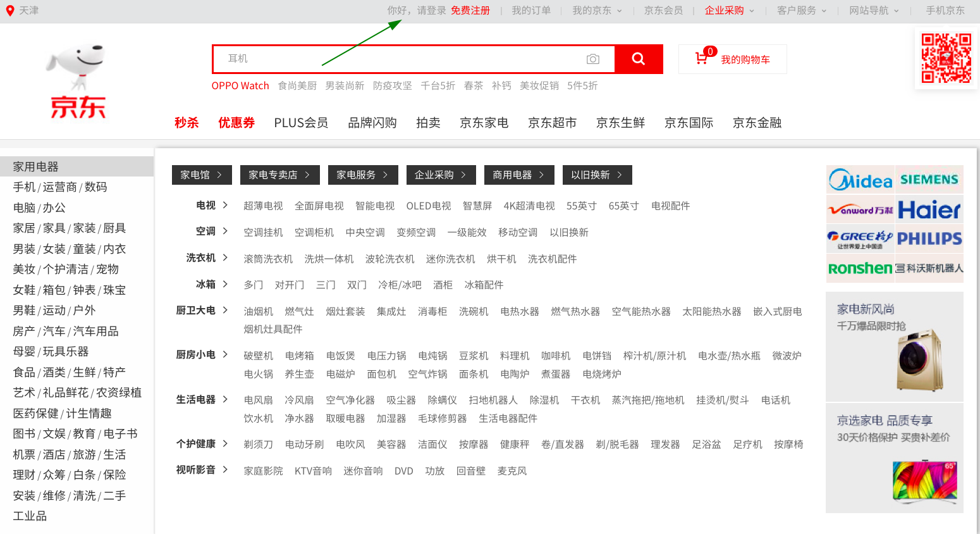The image size is (980, 534).
Task: Open the SIEMENS brand logo
Action: click(x=929, y=180)
